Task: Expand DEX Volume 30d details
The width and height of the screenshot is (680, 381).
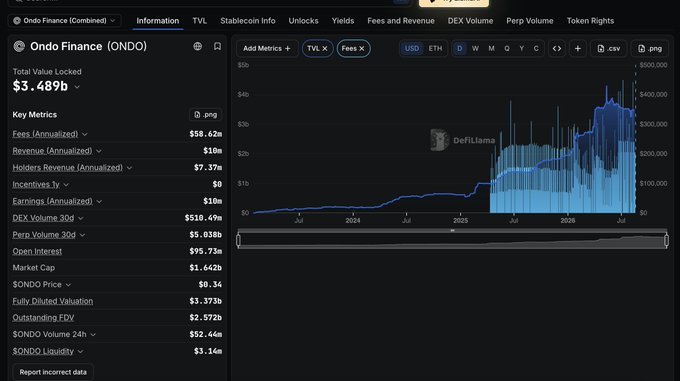Action: click(81, 218)
